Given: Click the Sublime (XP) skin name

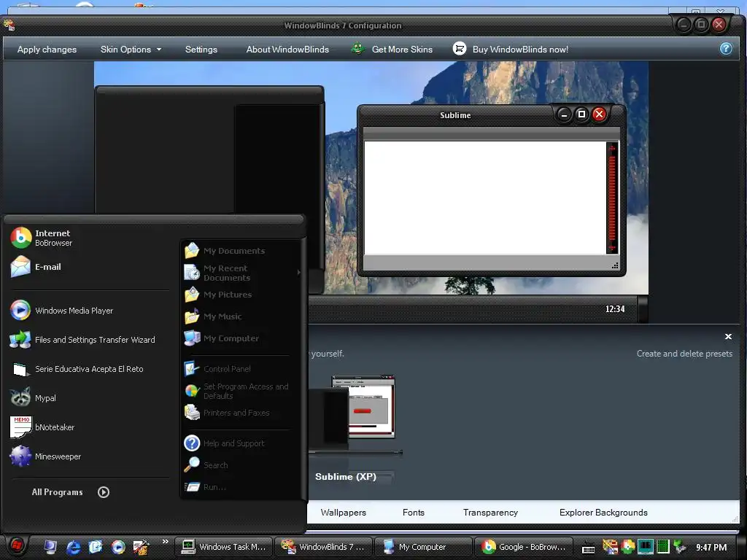Looking at the screenshot, I should click(x=345, y=477).
